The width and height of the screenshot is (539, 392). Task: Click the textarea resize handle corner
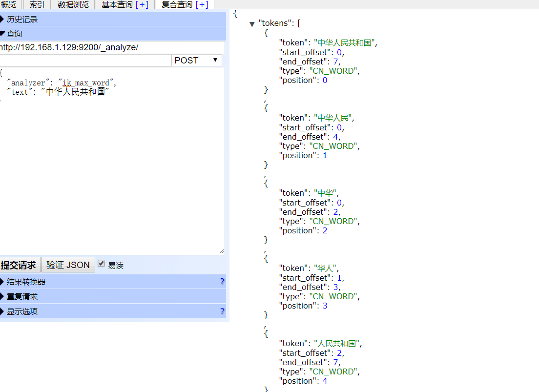pyautogui.click(x=222, y=251)
